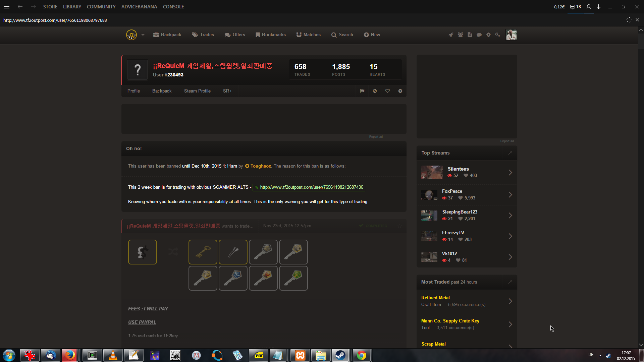Report user with the flag icon

tap(362, 91)
